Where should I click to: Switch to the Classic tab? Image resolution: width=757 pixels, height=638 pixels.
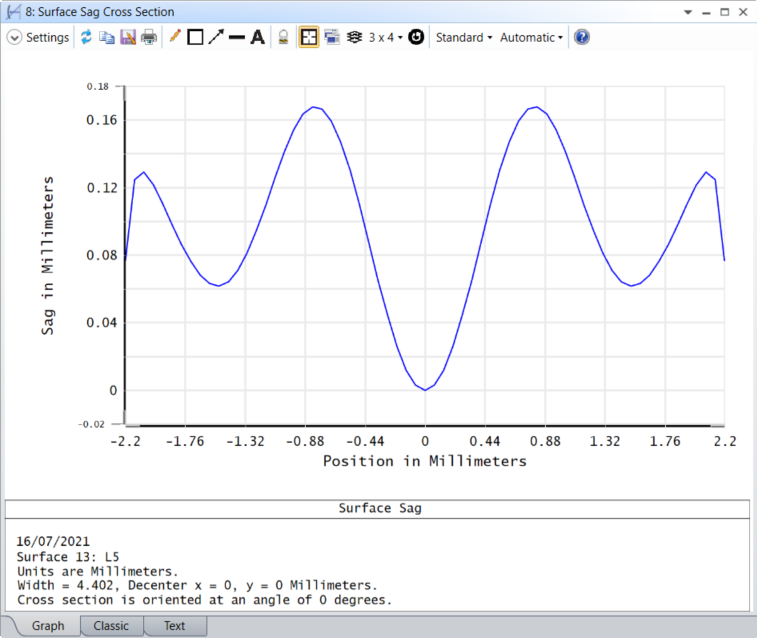(111, 626)
